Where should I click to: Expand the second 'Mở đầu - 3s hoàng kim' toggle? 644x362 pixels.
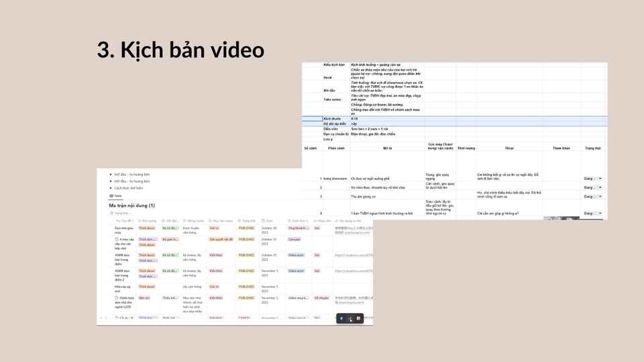(x=111, y=181)
